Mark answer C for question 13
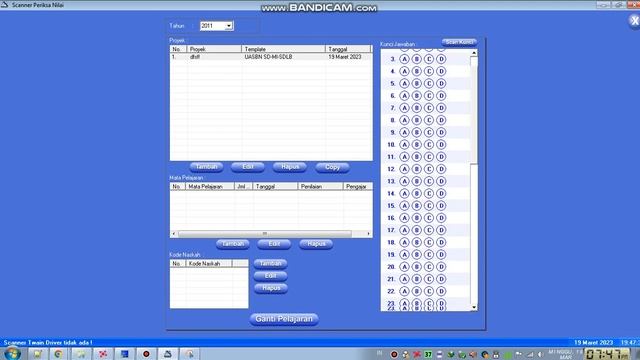The width and height of the screenshot is (640, 360). click(x=429, y=181)
